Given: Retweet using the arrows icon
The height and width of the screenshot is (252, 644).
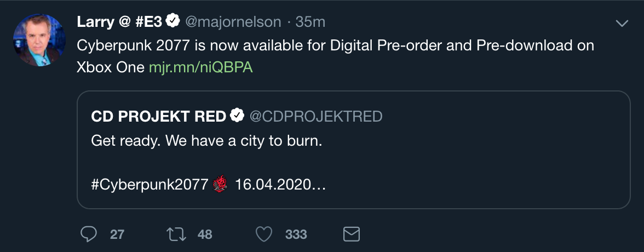Looking at the screenshot, I should [177, 234].
